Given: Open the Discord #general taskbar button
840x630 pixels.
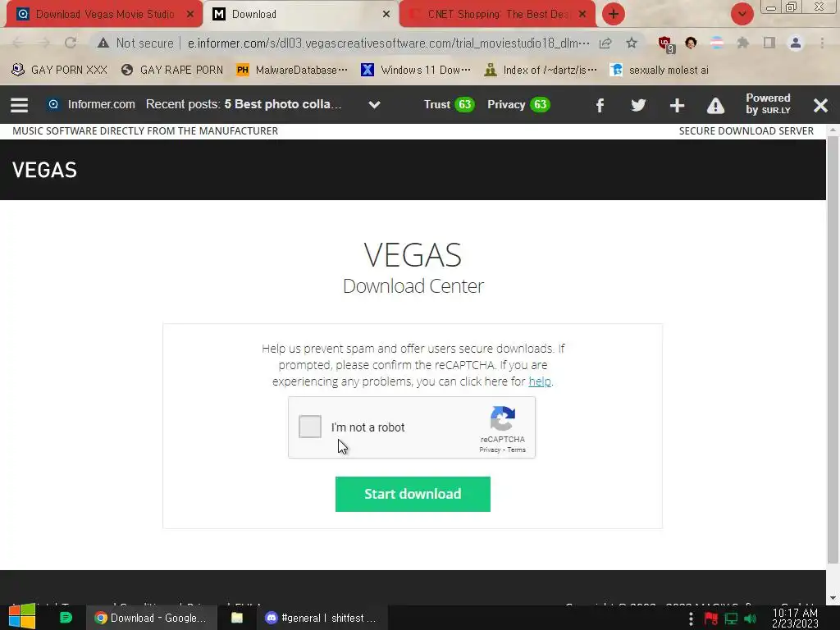Looking at the screenshot, I should (x=322, y=618).
